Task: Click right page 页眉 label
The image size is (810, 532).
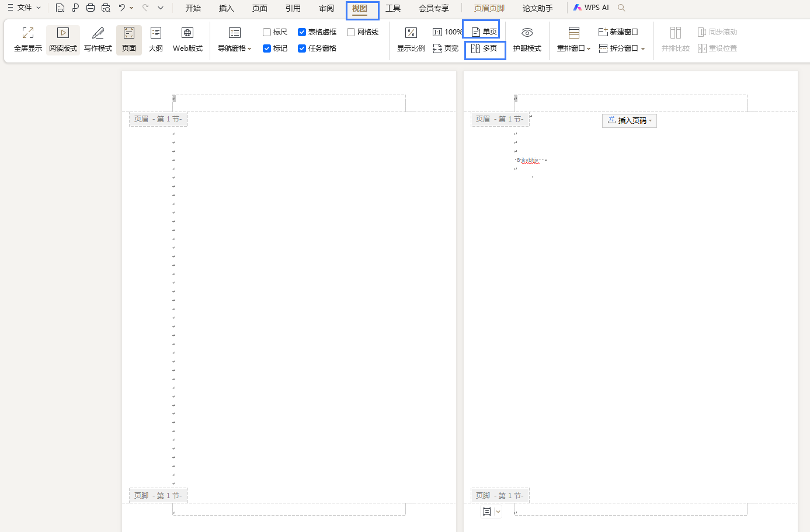Action: (500, 119)
